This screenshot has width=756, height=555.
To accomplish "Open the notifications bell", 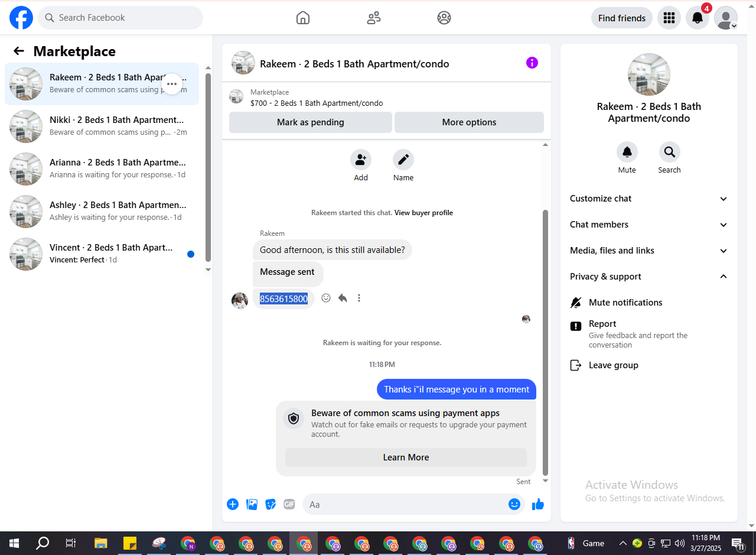I will [x=698, y=18].
